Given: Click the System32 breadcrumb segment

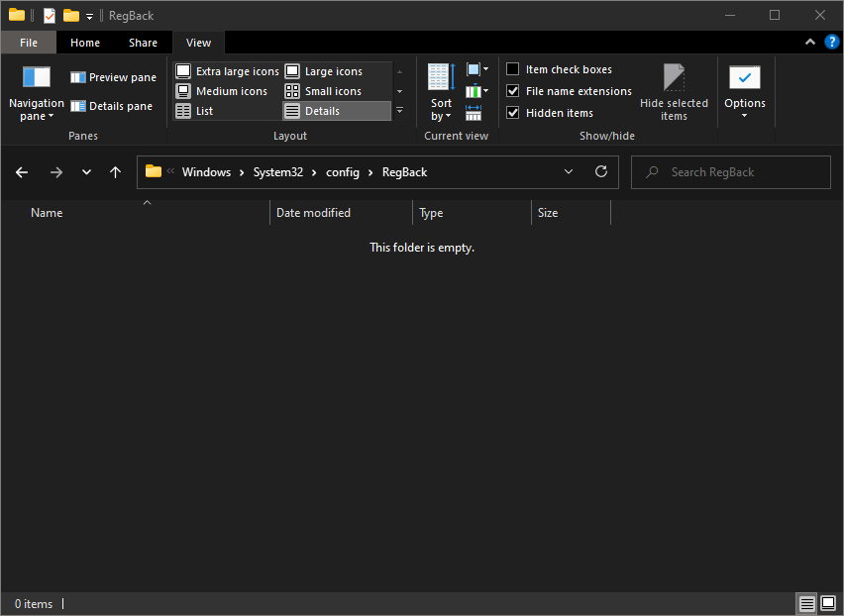Looking at the screenshot, I should pos(278,172).
